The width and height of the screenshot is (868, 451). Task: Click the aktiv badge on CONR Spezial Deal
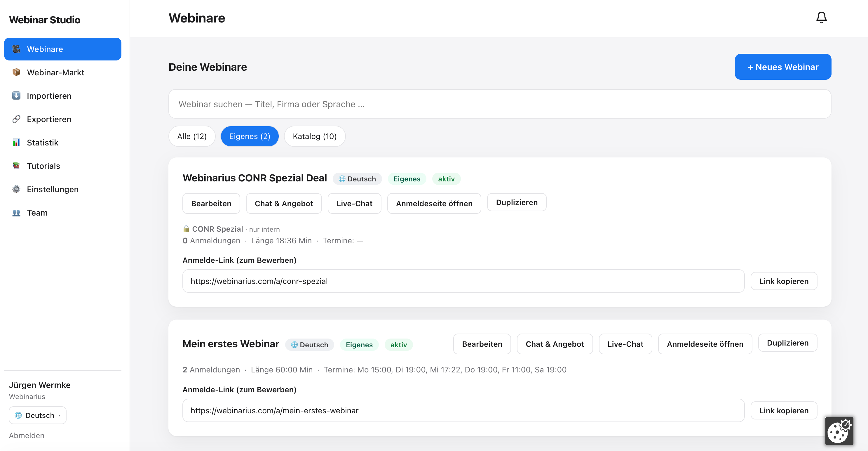click(446, 179)
